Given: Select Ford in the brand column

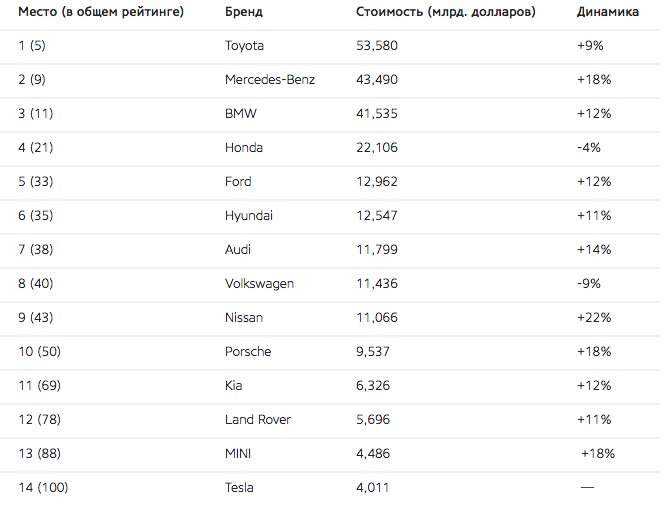Looking at the screenshot, I should 238,182.
